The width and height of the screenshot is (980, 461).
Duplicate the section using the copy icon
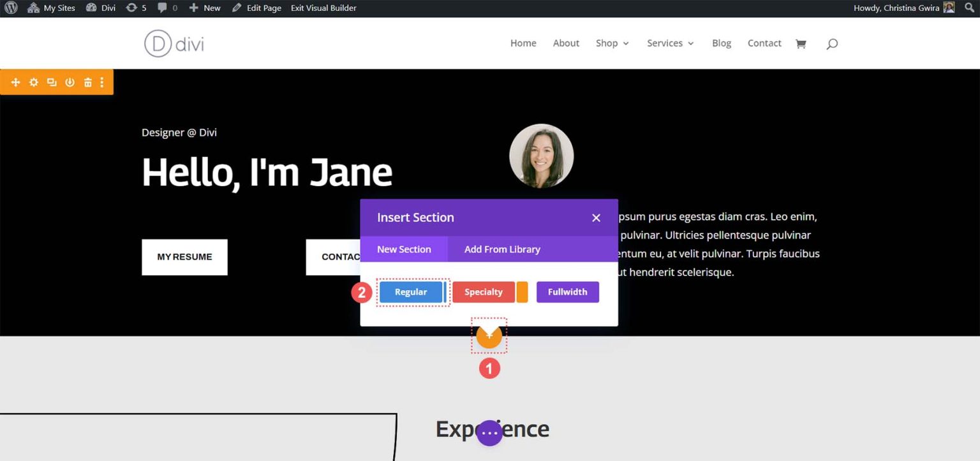click(x=52, y=82)
